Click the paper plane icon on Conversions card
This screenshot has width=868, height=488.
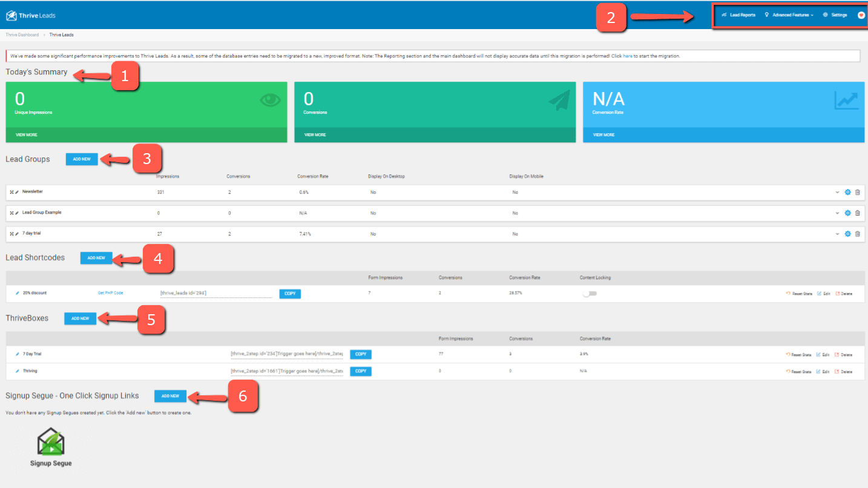coord(558,100)
